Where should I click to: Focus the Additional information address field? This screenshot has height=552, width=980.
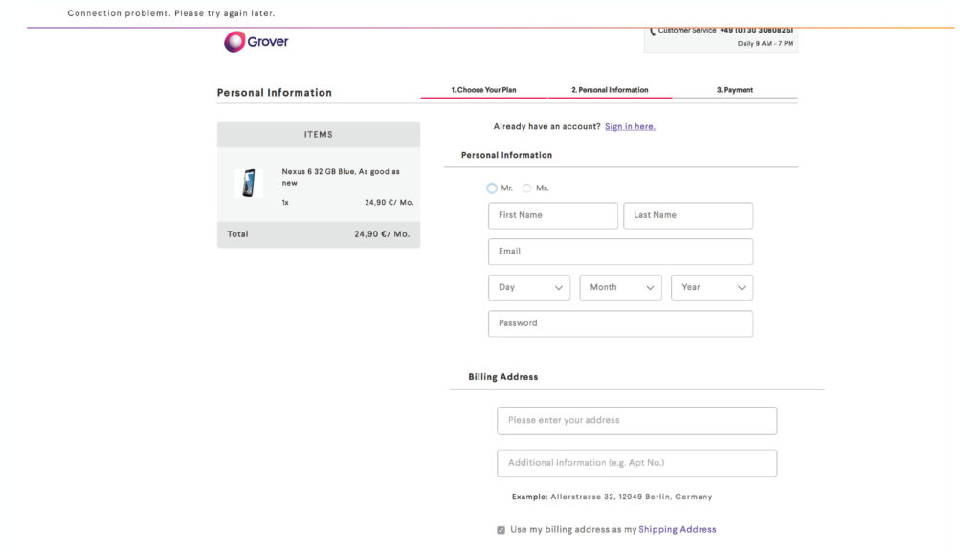point(636,463)
